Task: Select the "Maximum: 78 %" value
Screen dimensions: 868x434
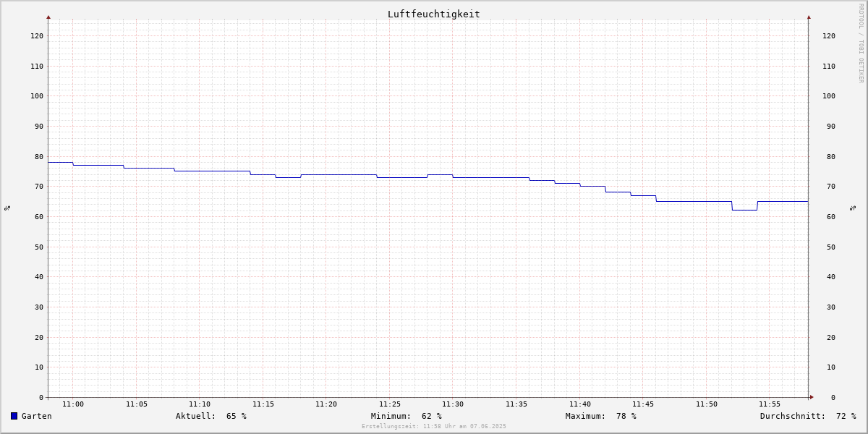Action: [601, 416]
